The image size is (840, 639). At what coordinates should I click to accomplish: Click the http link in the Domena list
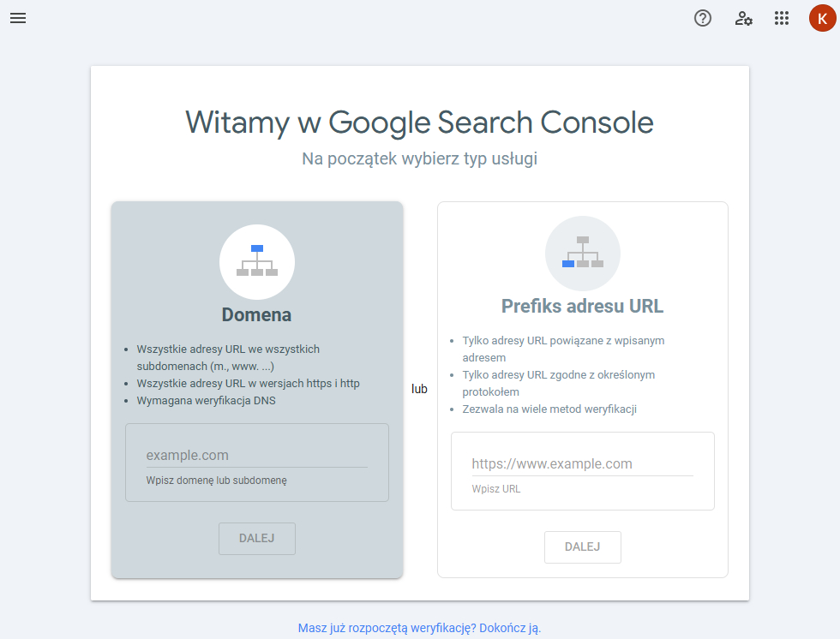[x=351, y=383]
